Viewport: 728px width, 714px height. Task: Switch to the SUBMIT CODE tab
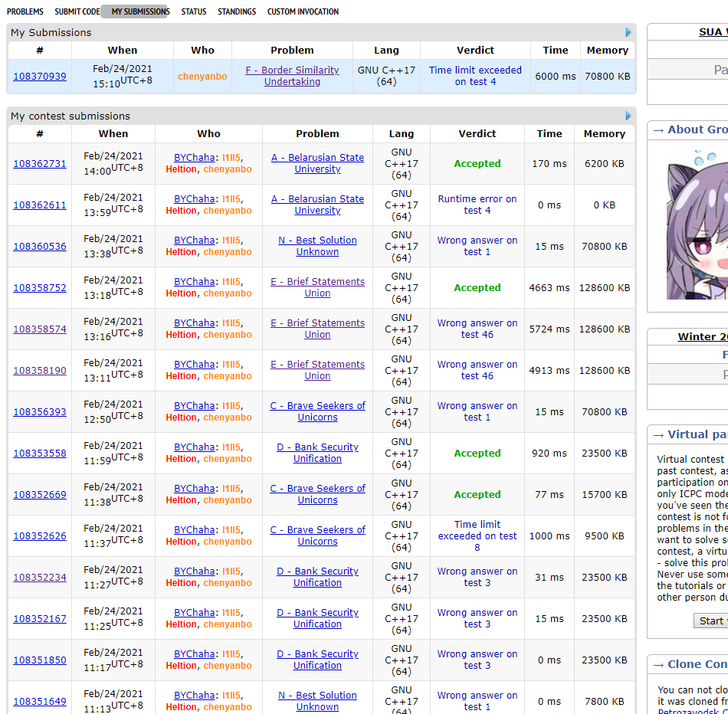tap(77, 11)
